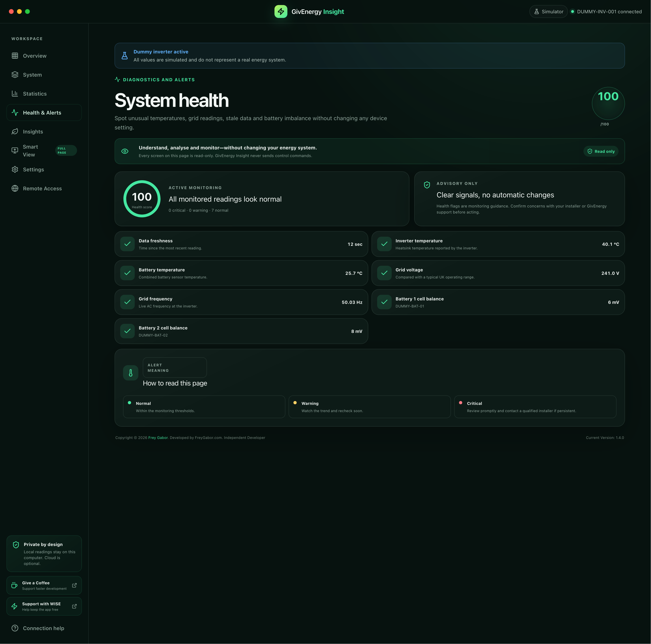Click the Smart View monitor icon
This screenshot has height=644, width=651.
pos(15,150)
